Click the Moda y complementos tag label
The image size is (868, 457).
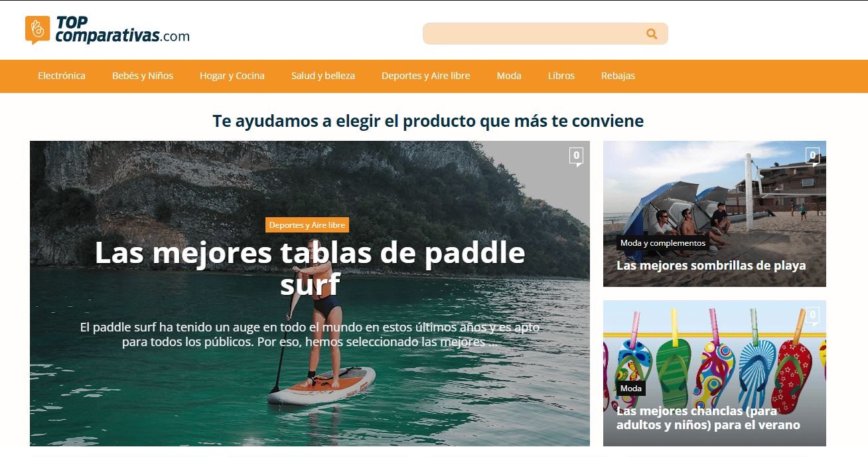click(x=662, y=243)
